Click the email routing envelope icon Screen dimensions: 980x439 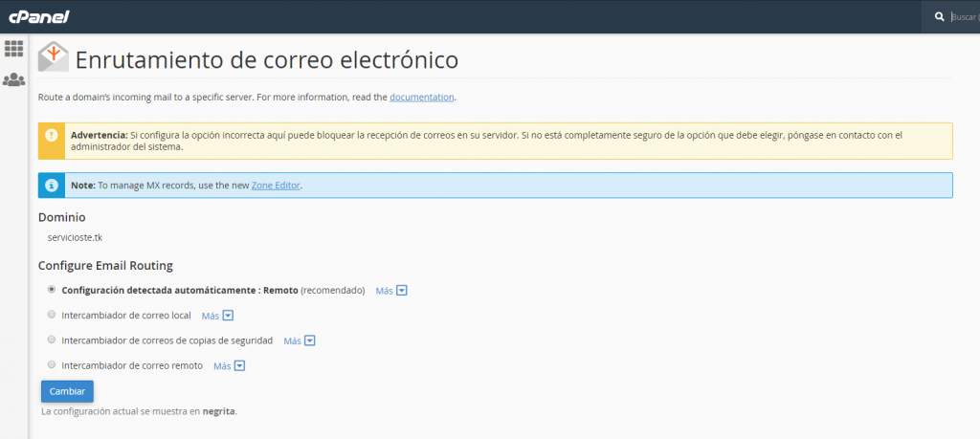[x=54, y=56]
